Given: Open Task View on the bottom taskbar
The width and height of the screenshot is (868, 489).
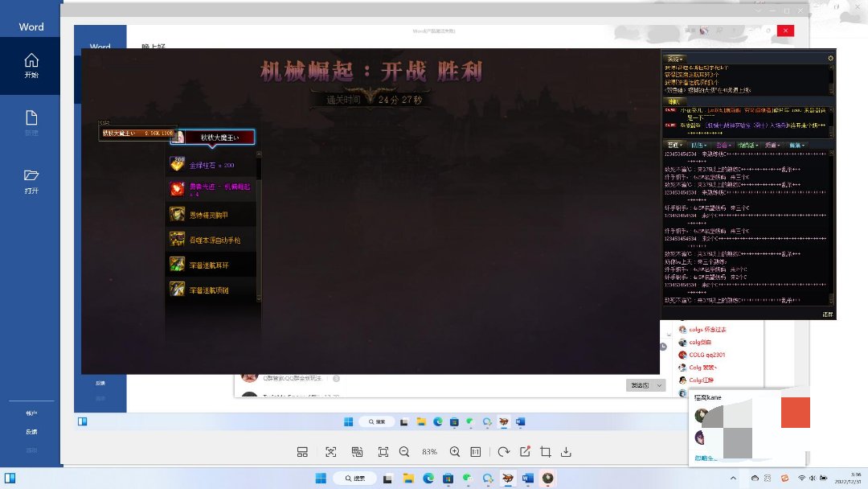Looking at the screenshot, I should (387, 479).
